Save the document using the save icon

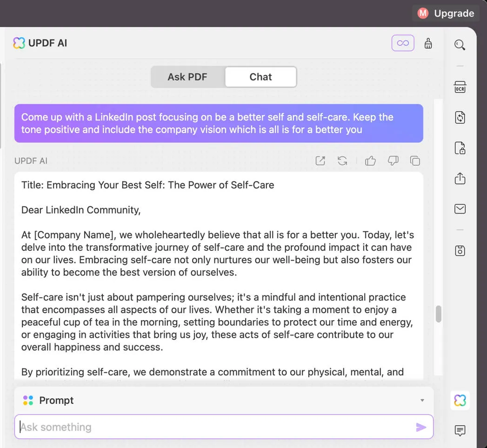point(460,251)
